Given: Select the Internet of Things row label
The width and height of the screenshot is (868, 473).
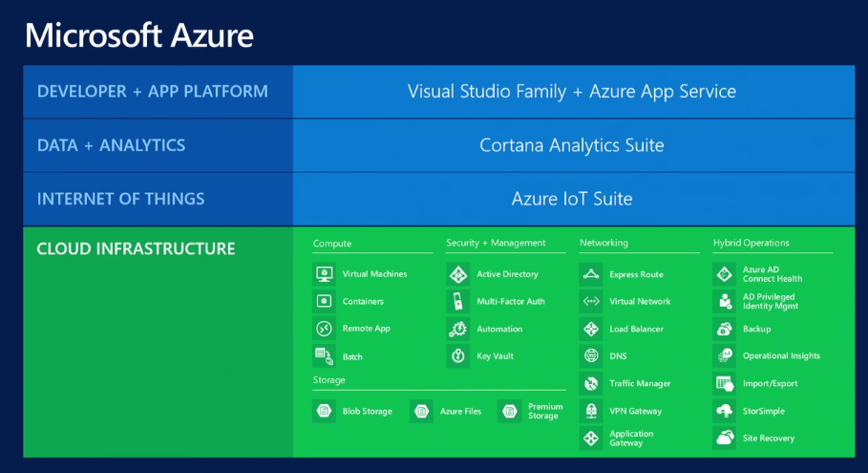Looking at the screenshot, I should pos(120,199).
